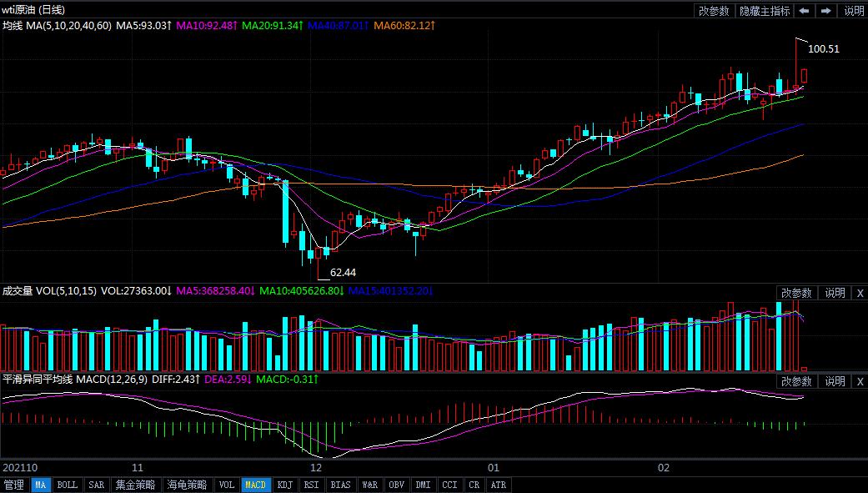Select the BOLL indicator tab
This screenshot has height=493, width=868.
(67, 485)
